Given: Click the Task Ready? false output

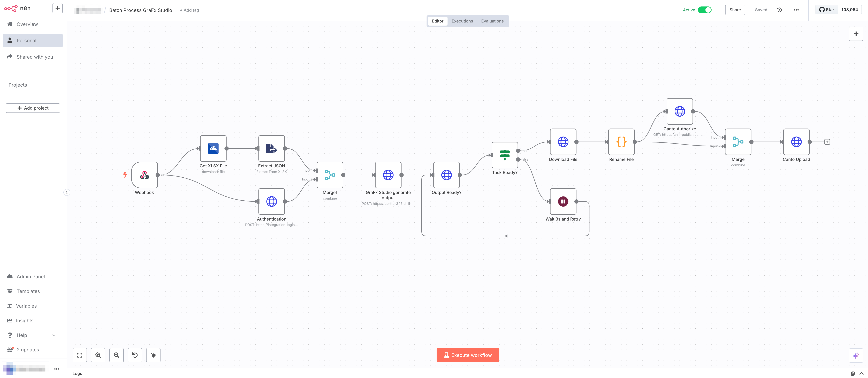Looking at the screenshot, I should pyautogui.click(x=518, y=159).
